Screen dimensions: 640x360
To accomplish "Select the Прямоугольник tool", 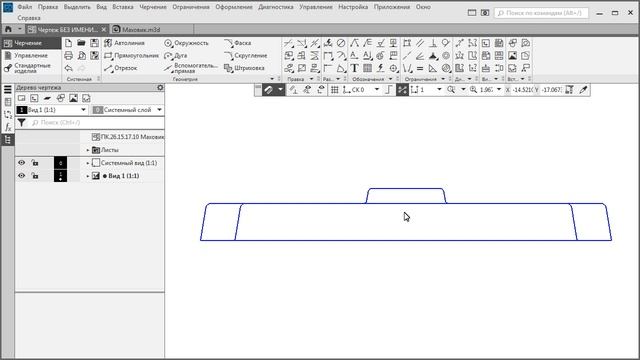I will point(131,56).
